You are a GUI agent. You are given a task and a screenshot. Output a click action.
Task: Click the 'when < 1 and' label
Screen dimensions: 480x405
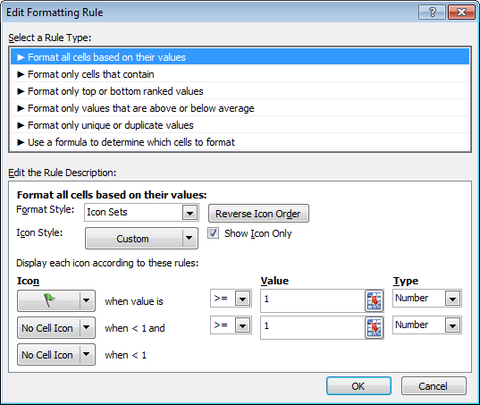point(135,328)
